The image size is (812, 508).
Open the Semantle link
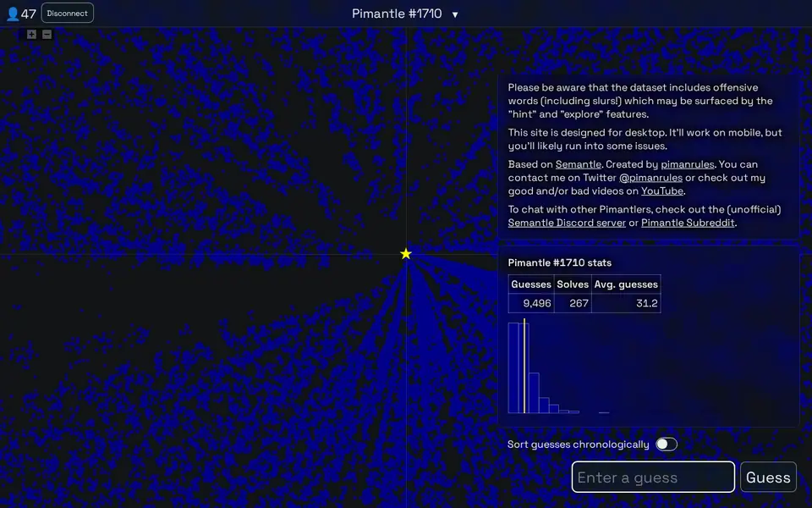pyautogui.click(x=578, y=164)
